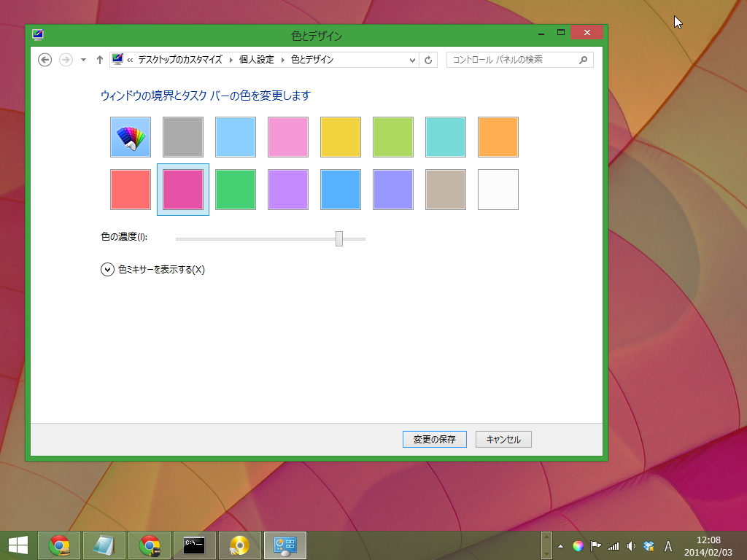This screenshot has width=747, height=560.
Task: Choose the periwinkle color swatch
Action: [x=393, y=190]
